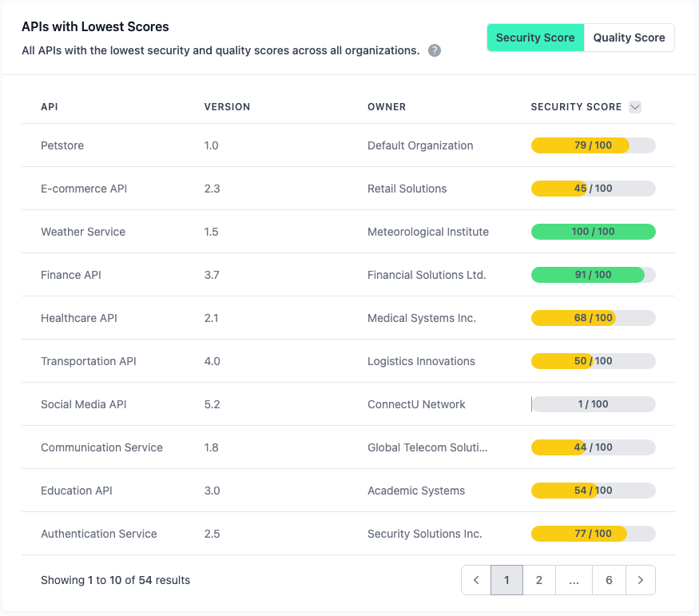
Task: Click the Default Organization owner label
Action: coord(419,145)
